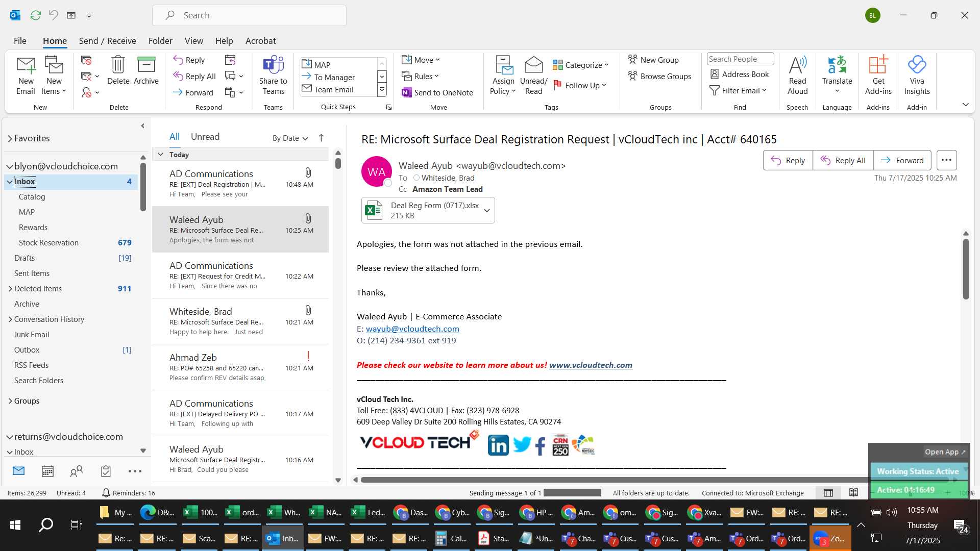Open the By Date sort dropdown
This screenshot has width=980, height=551.
click(290, 138)
